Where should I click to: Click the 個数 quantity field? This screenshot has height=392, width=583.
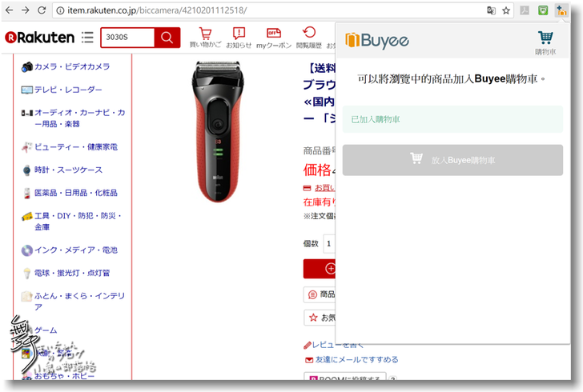click(x=329, y=244)
